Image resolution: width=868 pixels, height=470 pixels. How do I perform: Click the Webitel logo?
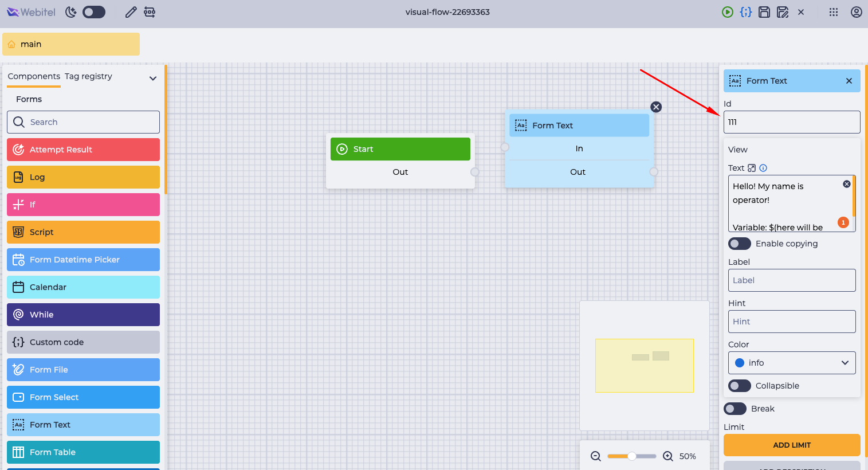[31, 12]
